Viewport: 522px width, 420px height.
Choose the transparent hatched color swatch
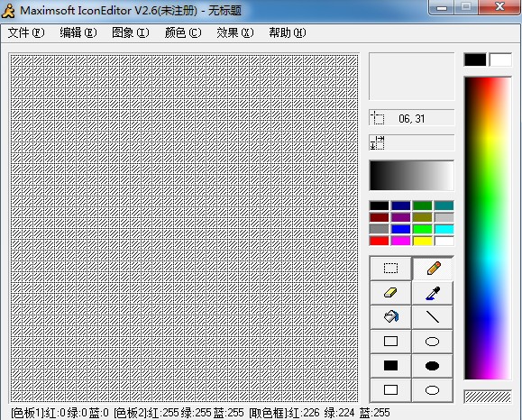pyautogui.click(x=488, y=397)
